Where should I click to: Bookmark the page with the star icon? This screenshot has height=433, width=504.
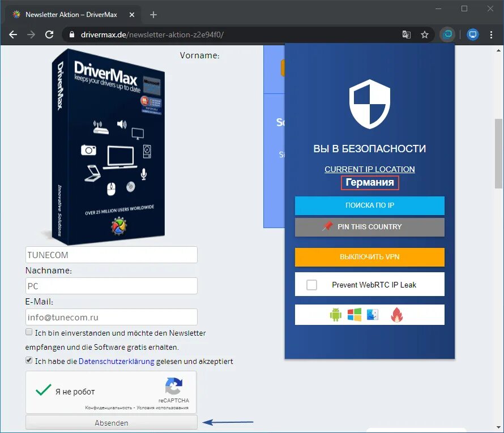tap(425, 35)
